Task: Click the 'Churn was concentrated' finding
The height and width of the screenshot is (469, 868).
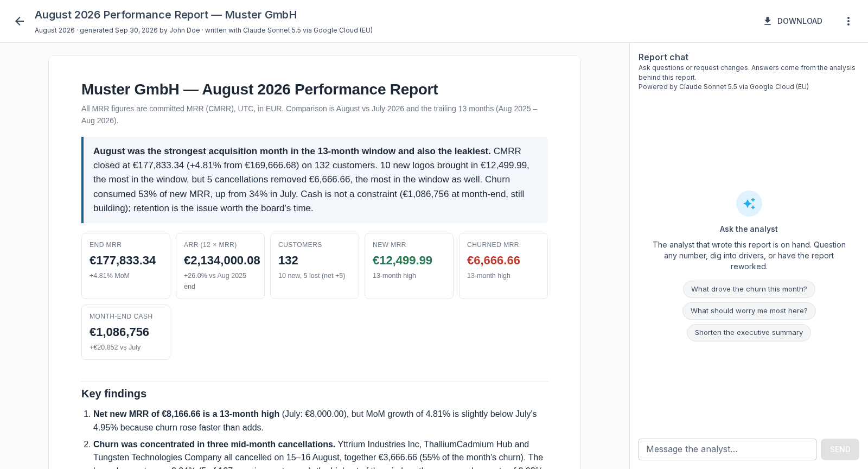Action: click(214, 445)
